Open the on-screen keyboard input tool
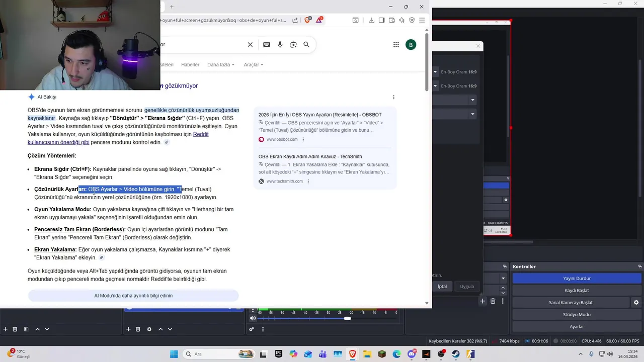Viewport: 644px width, 362px height. 267,44
